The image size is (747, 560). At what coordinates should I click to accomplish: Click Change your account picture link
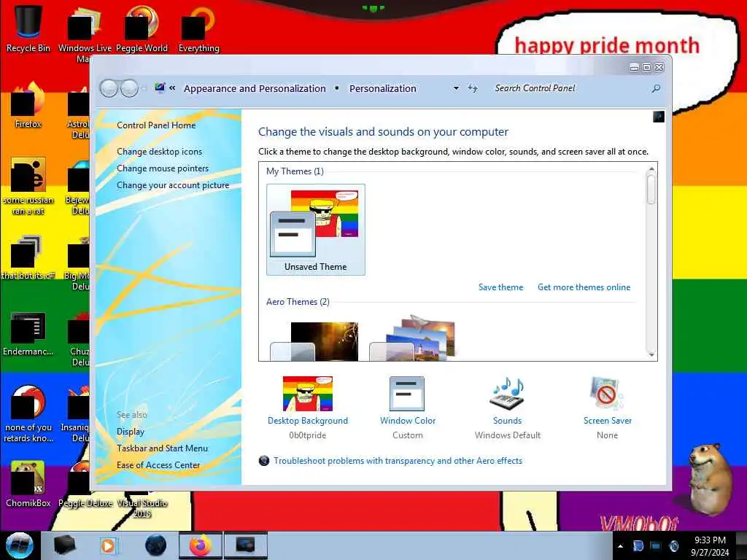click(x=173, y=185)
